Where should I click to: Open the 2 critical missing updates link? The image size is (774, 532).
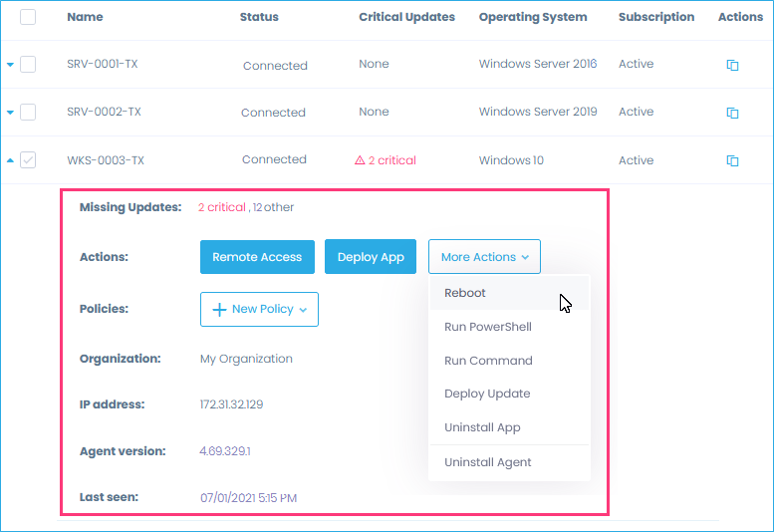click(221, 207)
